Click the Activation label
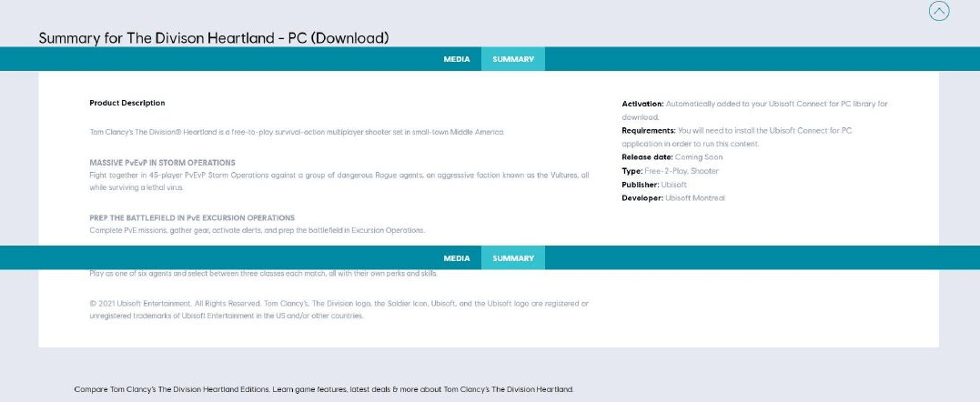Screen dimensions: 980x402 pos(642,105)
